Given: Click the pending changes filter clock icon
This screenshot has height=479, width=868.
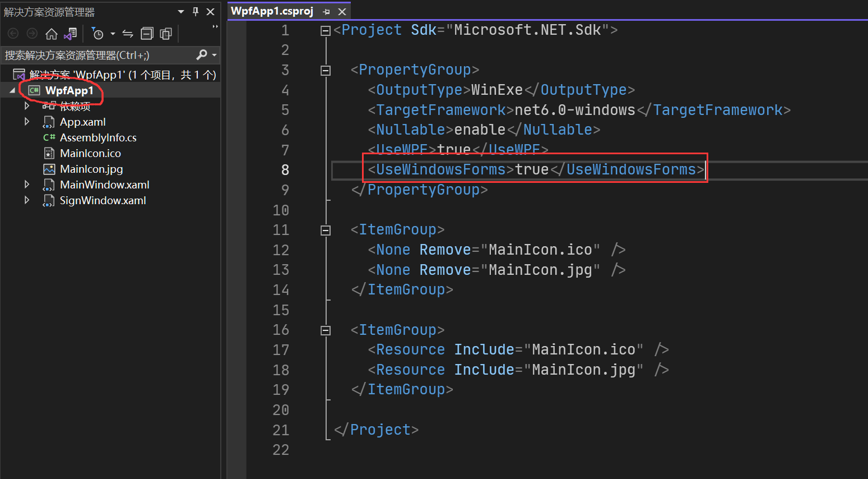Looking at the screenshot, I should [x=98, y=34].
